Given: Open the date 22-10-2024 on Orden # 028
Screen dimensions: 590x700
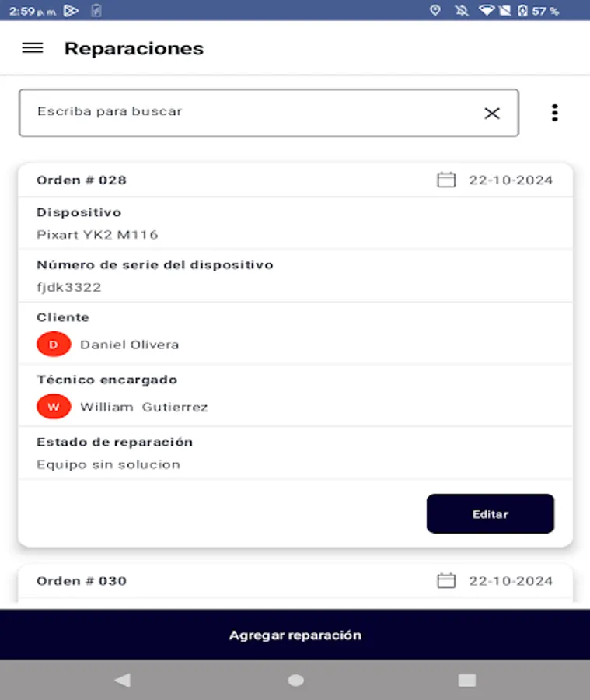Looking at the screenshot, I should [509, 179].
